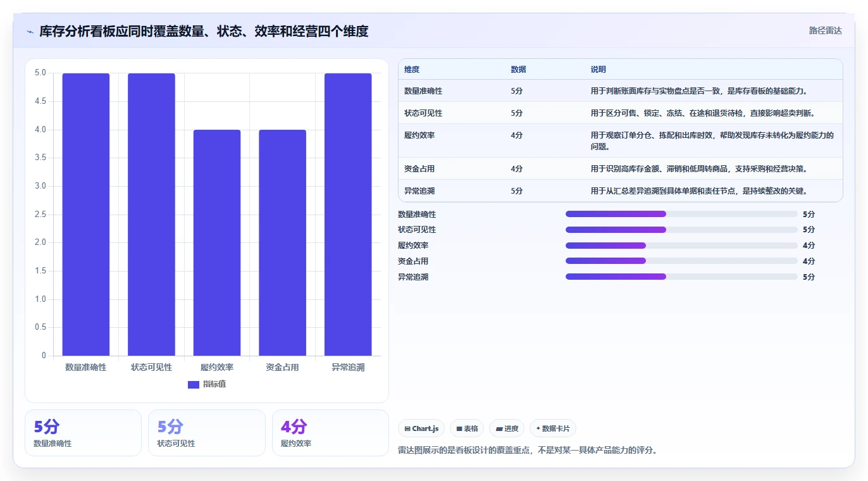
Task: Click 异常追溯 cell in the table
Action: point(419,191)
